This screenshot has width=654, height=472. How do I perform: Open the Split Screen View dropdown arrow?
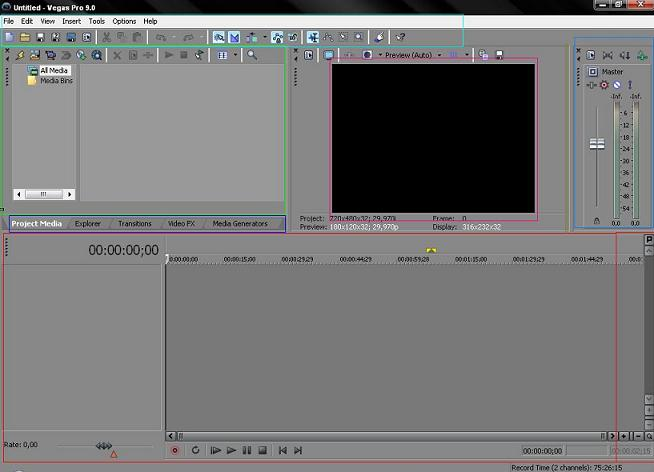point(380,55)
